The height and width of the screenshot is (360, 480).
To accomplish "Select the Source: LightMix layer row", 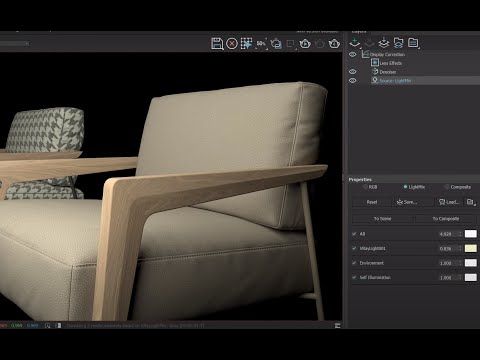I will pyautogui.click(x=425, y=80).
